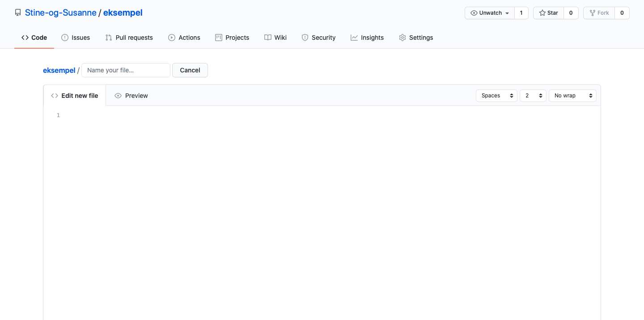Open the Wiki tab
The width and height of the screenshot is (644, 320).
point(275,38)
